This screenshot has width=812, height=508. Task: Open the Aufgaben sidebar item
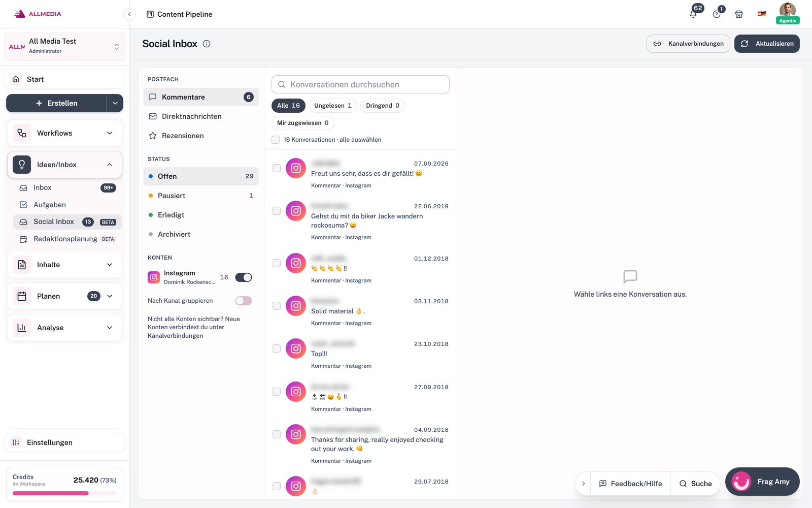click(67, 205)
